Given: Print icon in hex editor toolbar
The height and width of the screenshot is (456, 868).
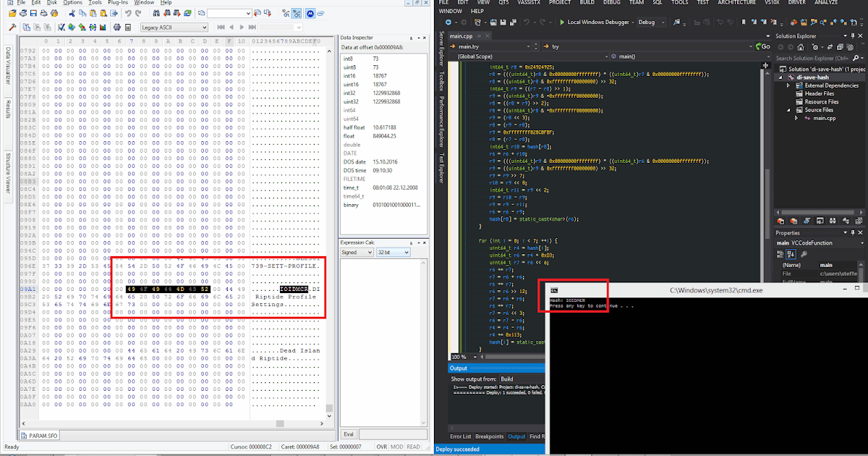Looking at the screenshot, I should pos(43,13).
